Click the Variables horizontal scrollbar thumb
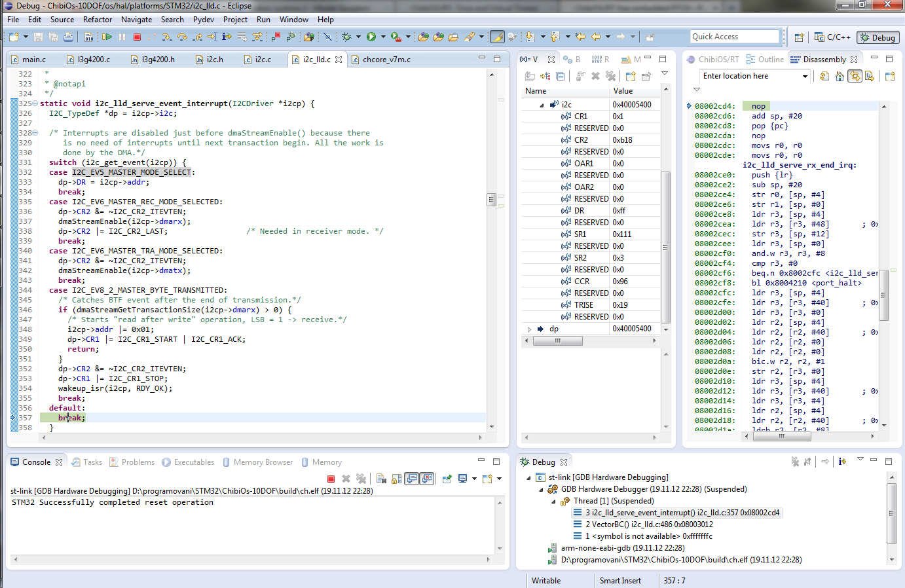Screen dimensions: 905x588 pos(557,340)
